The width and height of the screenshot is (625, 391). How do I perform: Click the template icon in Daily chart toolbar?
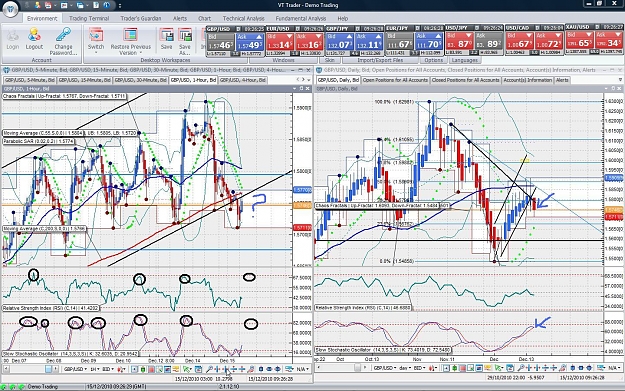pyautogui.click(x=510, y=368)
